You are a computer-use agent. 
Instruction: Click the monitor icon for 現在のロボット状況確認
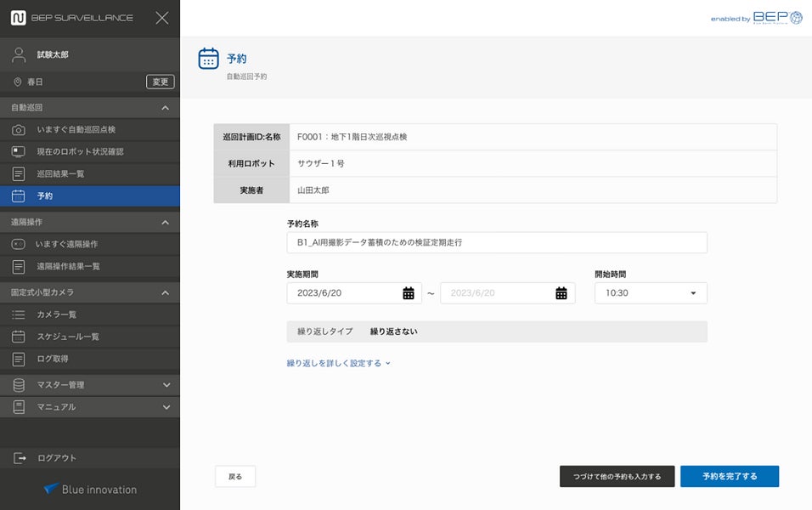pos(19,152)
